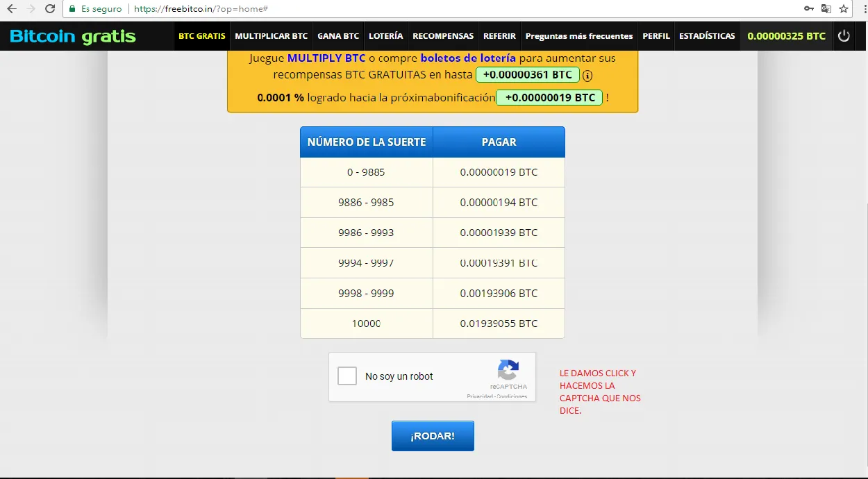Select the 0.00193906 BTC cell
The width and height of the screenshot is (868, 479).
click(499, 293)
